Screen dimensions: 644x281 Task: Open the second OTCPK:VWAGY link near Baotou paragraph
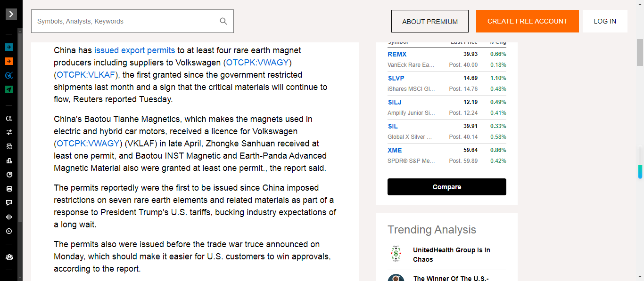pos(88,144)
